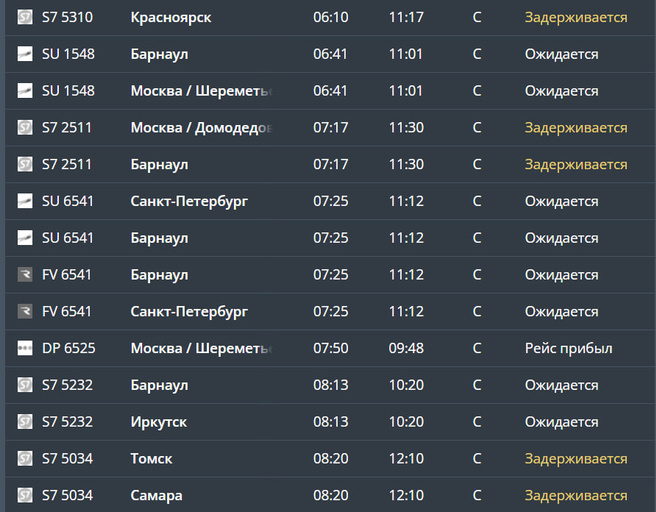656x512 pixels.
Task: Open flight number S7 5310
Action: pyautogui.click(x=68, y=17)
